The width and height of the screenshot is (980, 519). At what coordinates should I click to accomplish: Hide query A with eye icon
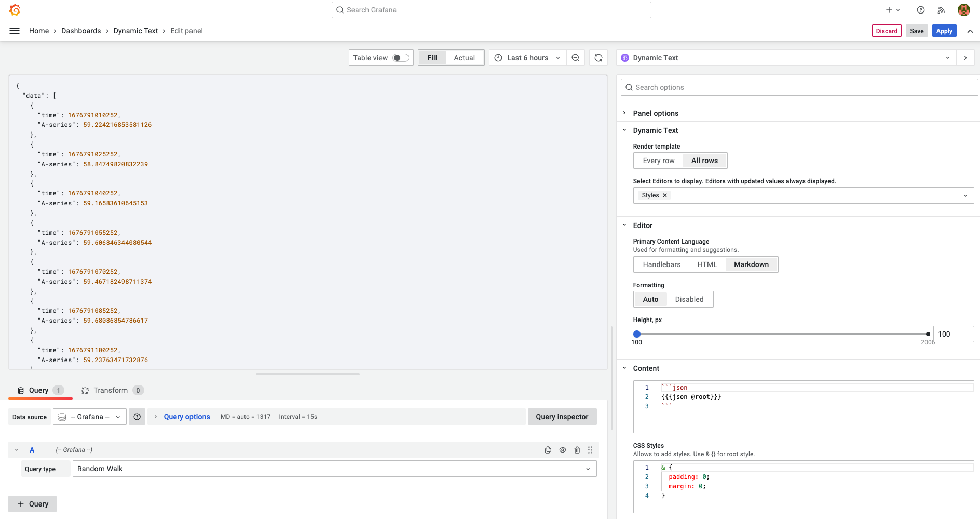tap(563, 450)
